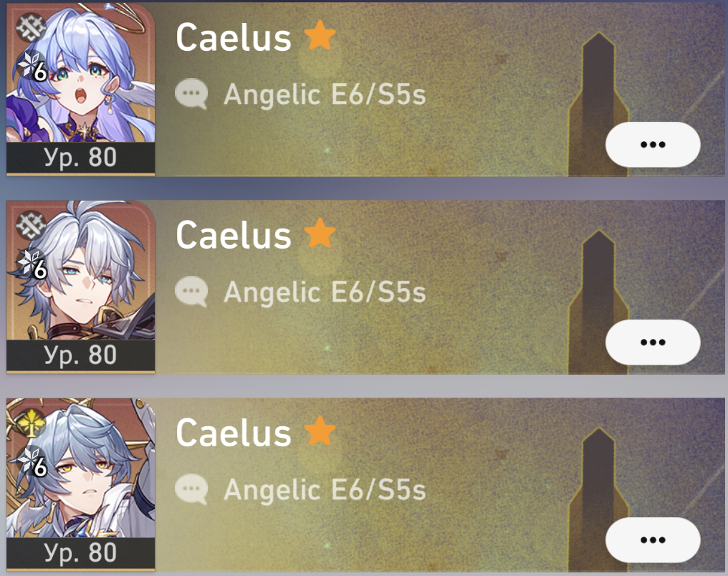Select the silver-haired blue-eyed character portrait

coord(81,271)
